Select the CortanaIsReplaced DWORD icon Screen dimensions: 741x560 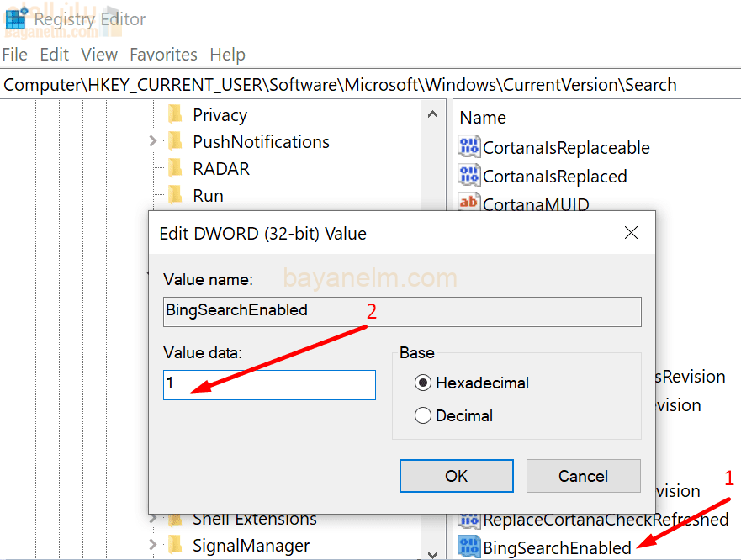tap(468, 176)
